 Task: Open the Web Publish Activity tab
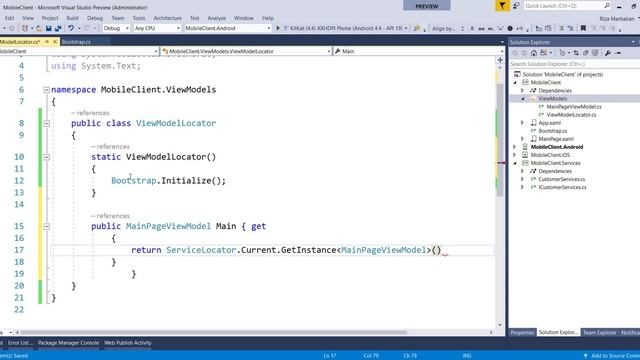[128, 343]
